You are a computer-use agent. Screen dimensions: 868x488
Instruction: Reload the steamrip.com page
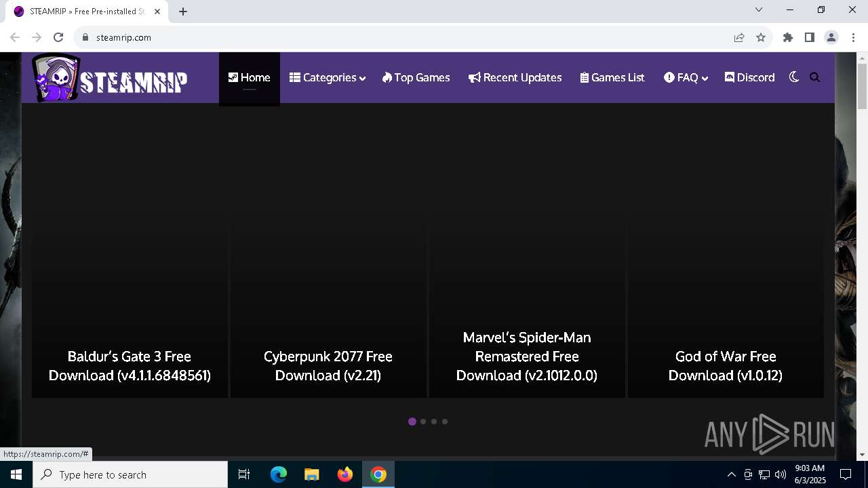(58, 37)
